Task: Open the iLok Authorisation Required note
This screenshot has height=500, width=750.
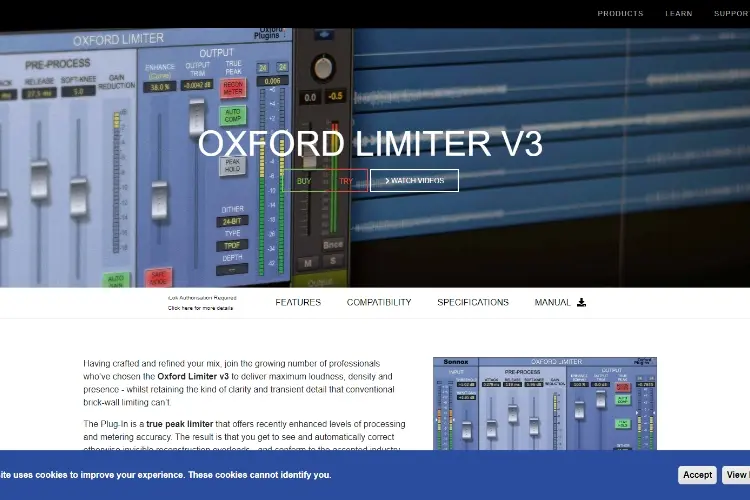Action: [202, 298]
